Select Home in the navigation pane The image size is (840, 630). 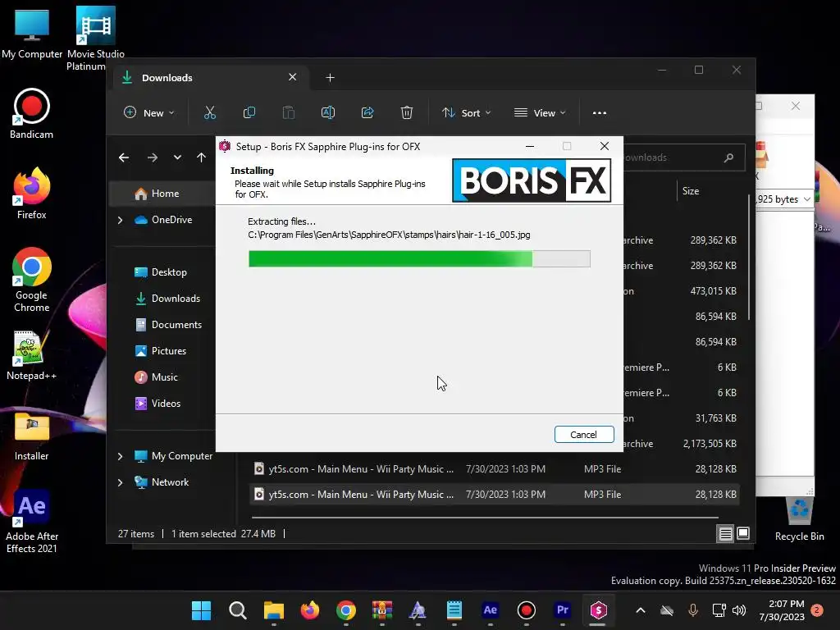[x=163, y=194]
